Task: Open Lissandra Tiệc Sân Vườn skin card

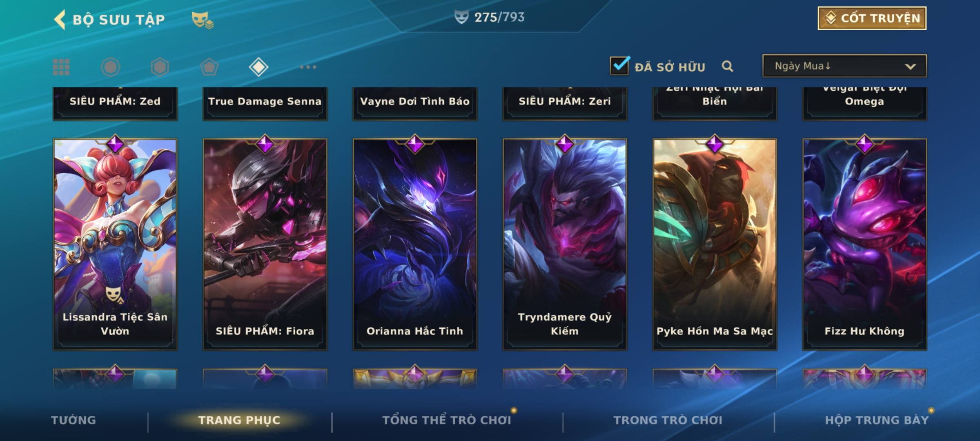Action: pyautogui.click(x=115, y=244)
